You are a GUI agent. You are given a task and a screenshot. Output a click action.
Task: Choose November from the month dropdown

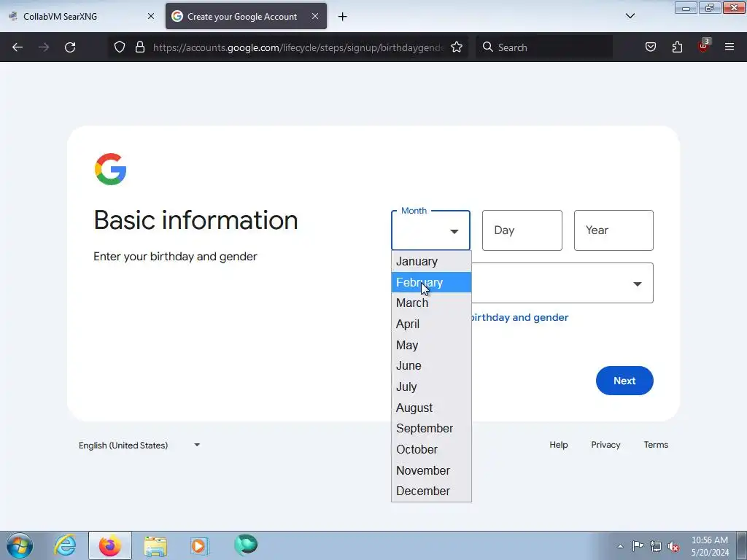[431, 470]
